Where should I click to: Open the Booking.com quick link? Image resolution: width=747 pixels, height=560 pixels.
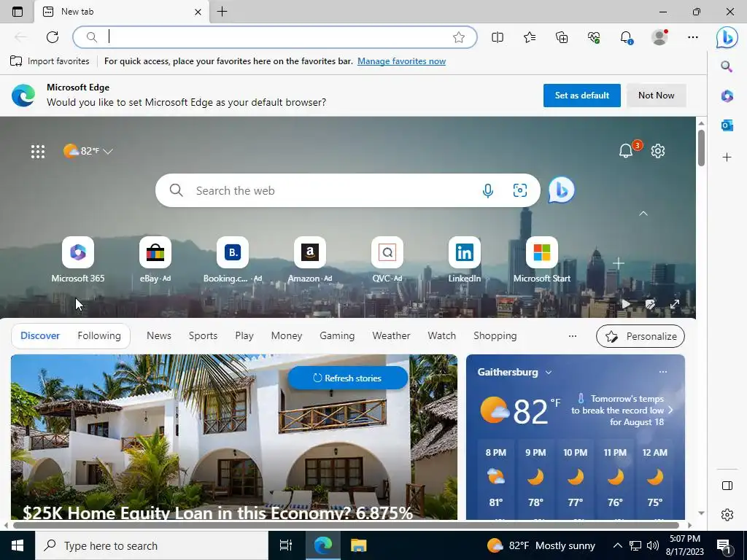233,260
